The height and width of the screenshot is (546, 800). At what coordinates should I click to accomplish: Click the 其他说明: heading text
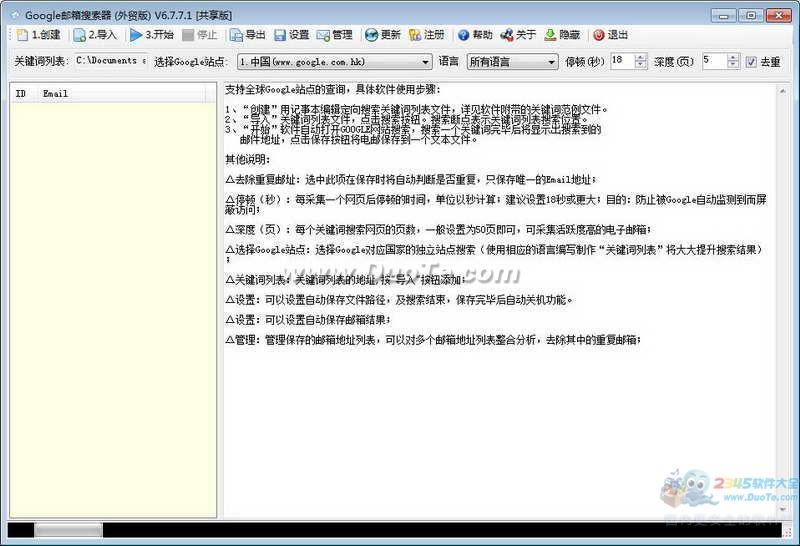(x=247, y=160)
